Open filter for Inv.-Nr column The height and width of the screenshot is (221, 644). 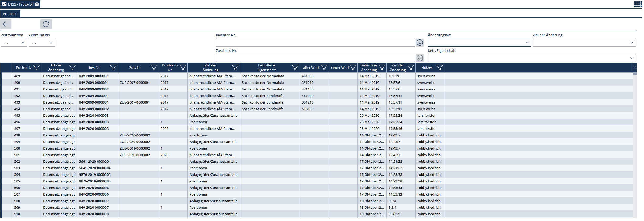113,68
